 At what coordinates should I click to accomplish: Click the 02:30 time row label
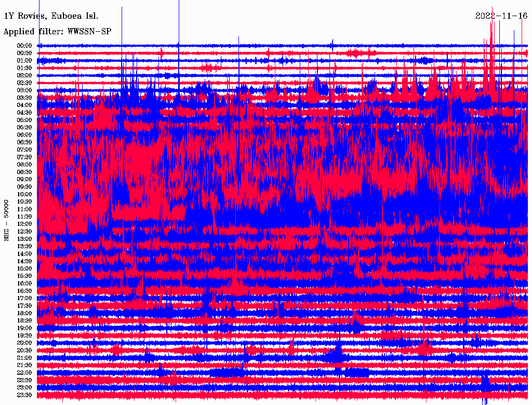click(x=24, y=83)
